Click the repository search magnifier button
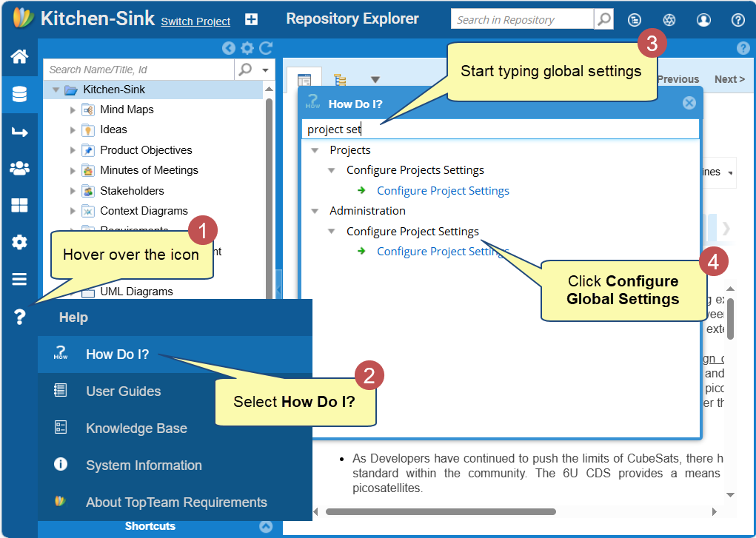The width and height of the screenshot is (756, 538). (604, 19)
